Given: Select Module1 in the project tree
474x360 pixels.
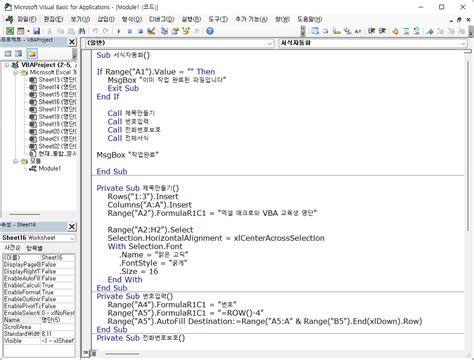Looking at the screenshot, I should click(x=45, y=169).
